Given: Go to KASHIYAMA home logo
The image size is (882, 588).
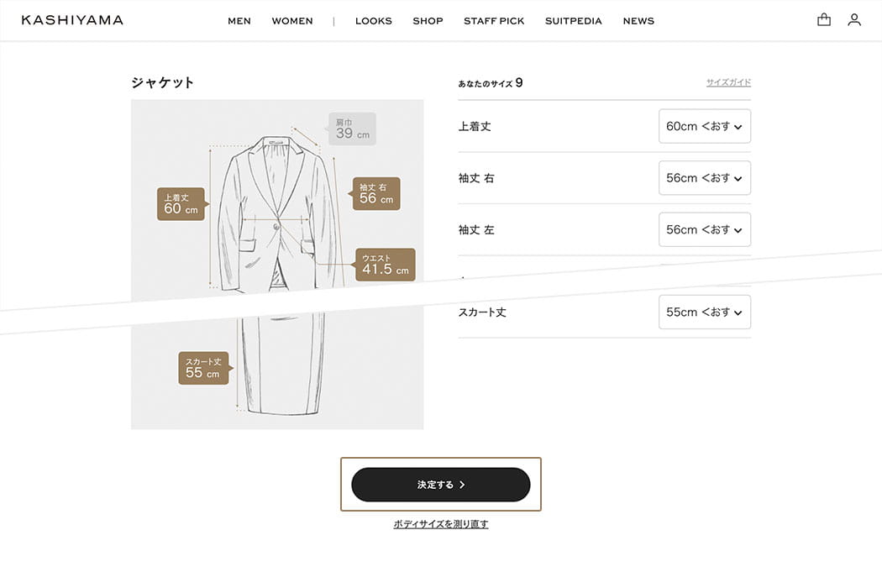Looking at the screenshot, I should point(72,20).
